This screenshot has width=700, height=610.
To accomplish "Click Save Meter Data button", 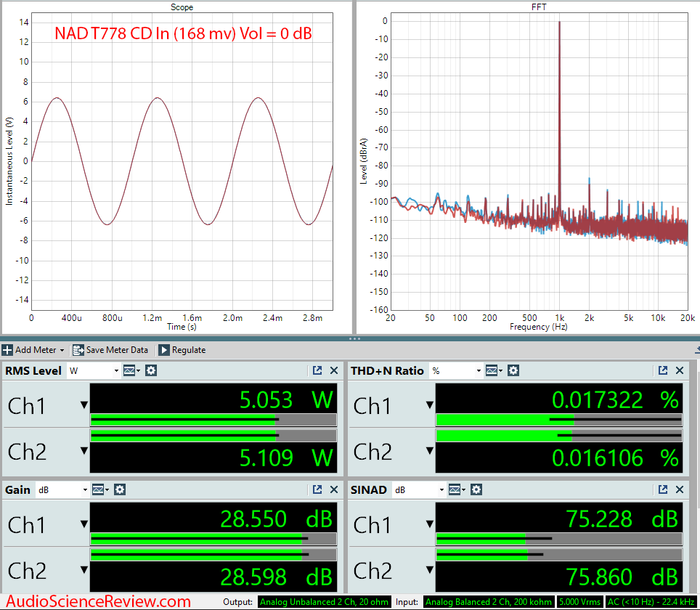I will coord(110,350).
